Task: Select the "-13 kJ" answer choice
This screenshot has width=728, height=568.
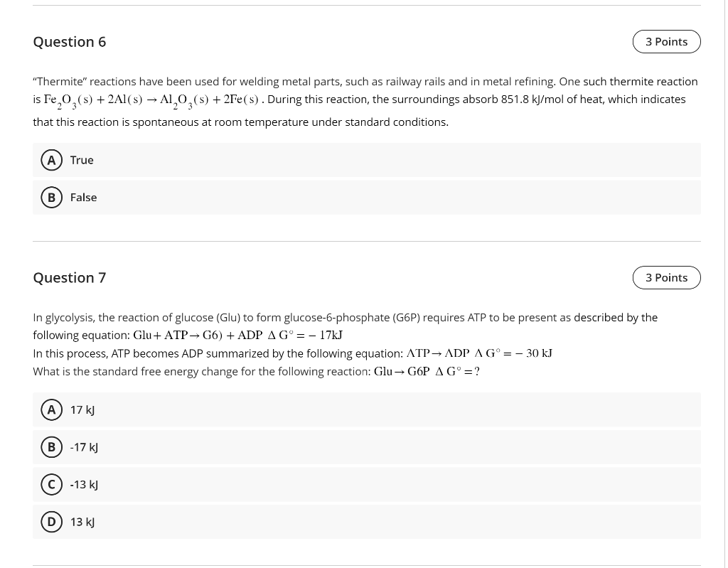Action: 84,484
